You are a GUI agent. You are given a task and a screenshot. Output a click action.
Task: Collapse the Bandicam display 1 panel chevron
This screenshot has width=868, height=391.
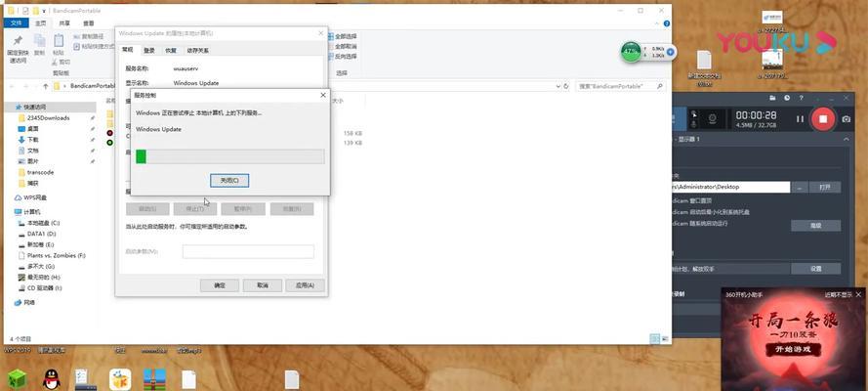[846, 140]
